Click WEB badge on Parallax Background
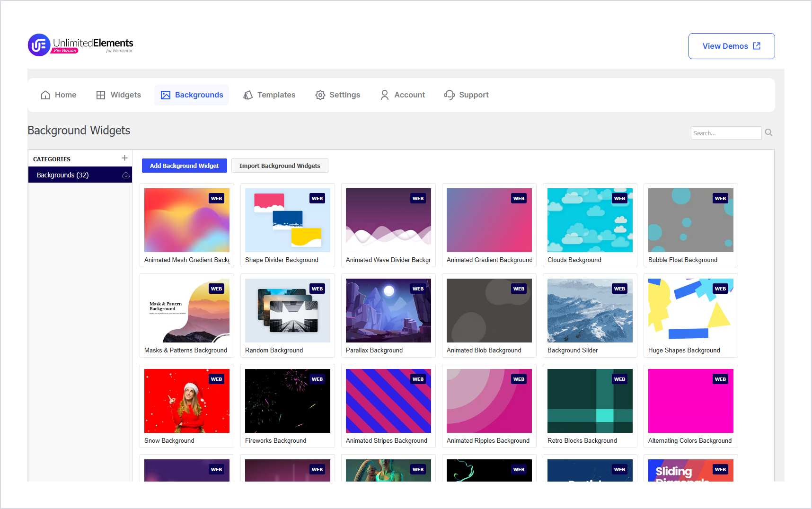Viewport: 812px width, 509px height. [x=418, y=289]
